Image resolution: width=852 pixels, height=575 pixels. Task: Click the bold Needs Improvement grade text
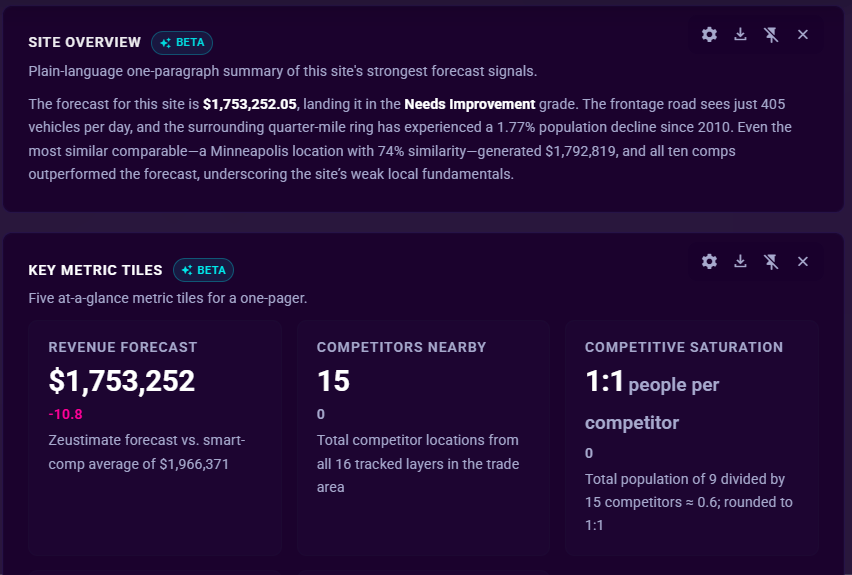(x=470, y=104)
